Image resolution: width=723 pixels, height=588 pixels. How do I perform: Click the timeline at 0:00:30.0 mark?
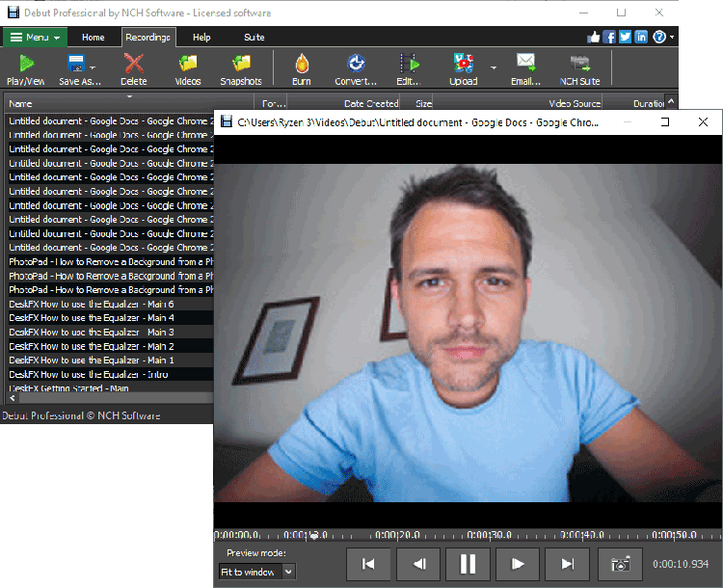pyautogui.click(x=490, y=535)
